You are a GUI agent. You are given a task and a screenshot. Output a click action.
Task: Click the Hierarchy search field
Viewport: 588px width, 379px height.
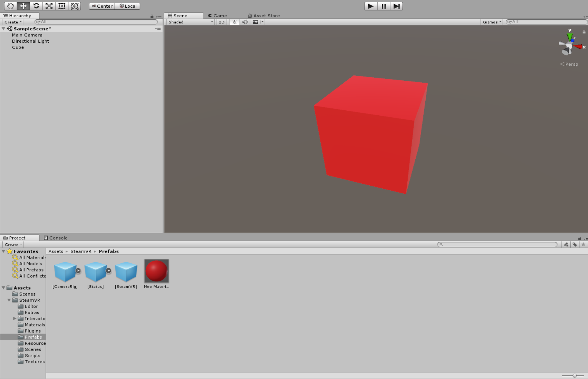coord(96,22)
